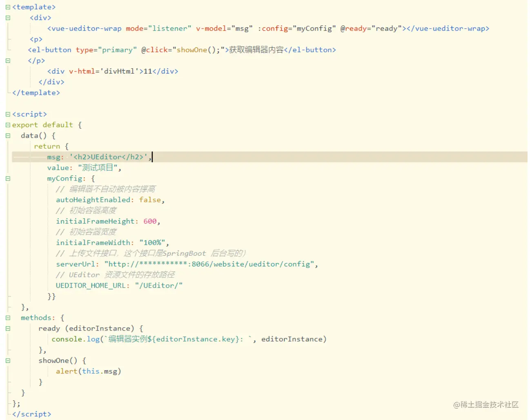Click the v-html='divHtml' attribute
The width and height of the screenshot is (530, 420).
click(x=104, y=71)
